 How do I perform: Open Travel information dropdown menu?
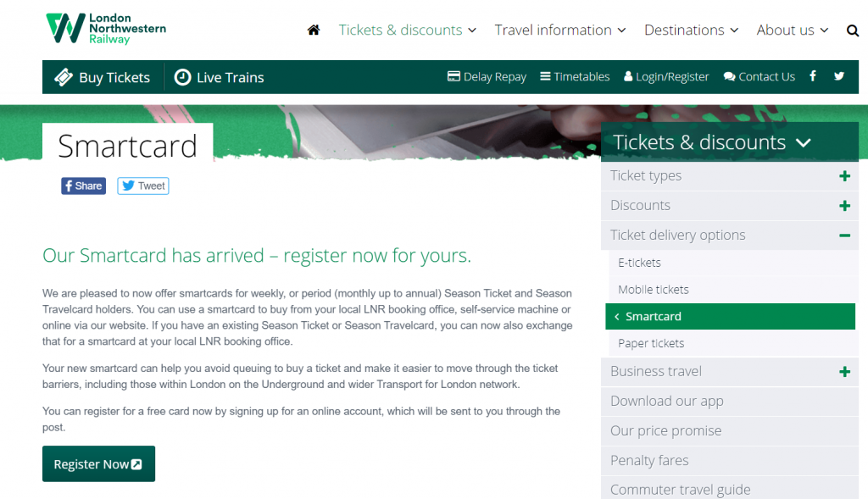pyautogui.click(x=560, y=30)
